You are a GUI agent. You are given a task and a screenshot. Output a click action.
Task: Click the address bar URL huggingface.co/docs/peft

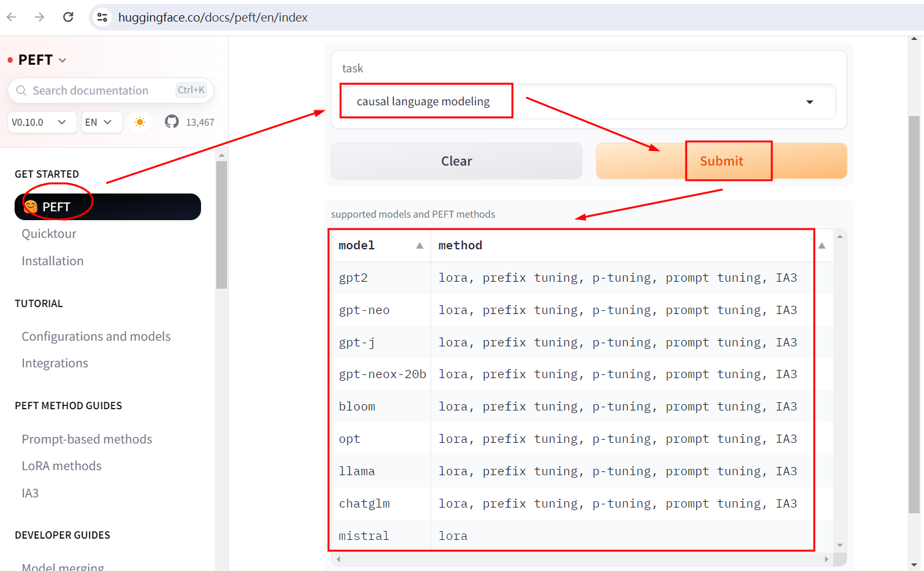tap(212, 18)
